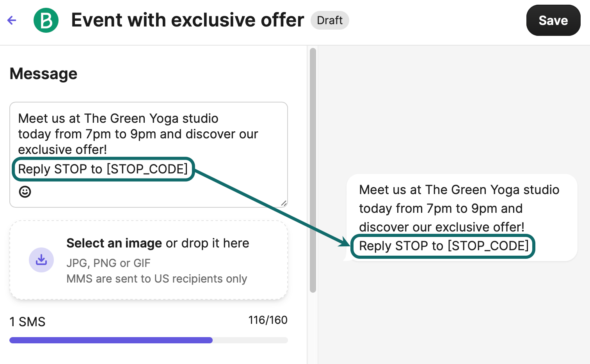The image size is (590, 364).
Task: Click the image drop zone area
Action: point(148,260)
